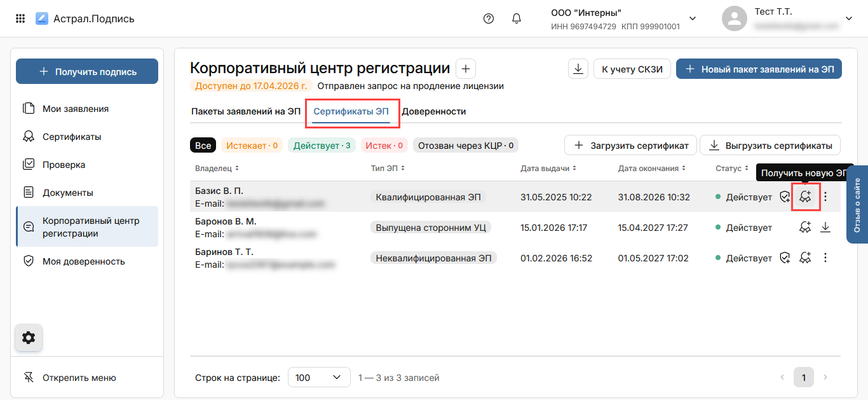Open the apps grid menu icon
This screenshot has width=868, height=400.
pos(20,18)
